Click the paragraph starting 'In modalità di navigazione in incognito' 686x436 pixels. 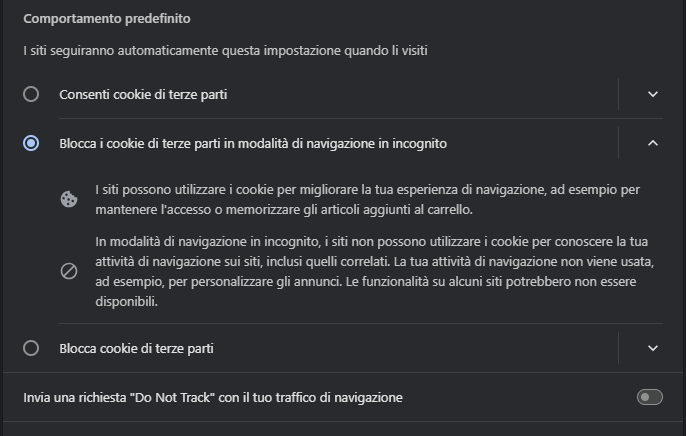tap(374, 271)
